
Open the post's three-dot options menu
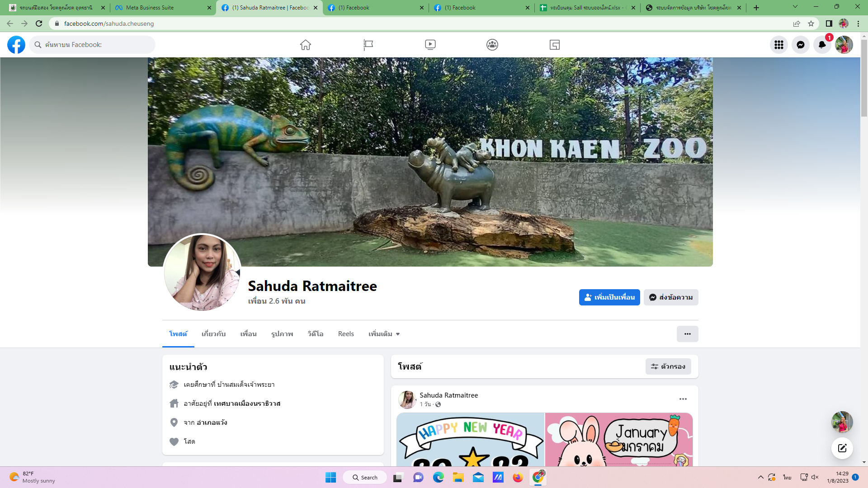683,399
